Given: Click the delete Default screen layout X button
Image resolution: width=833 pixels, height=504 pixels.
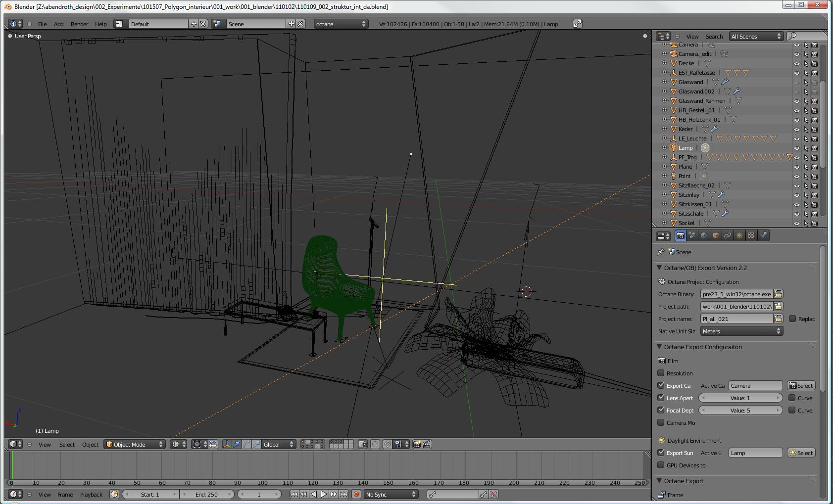Looking at the screenshot, I should (x=203, y=24).
